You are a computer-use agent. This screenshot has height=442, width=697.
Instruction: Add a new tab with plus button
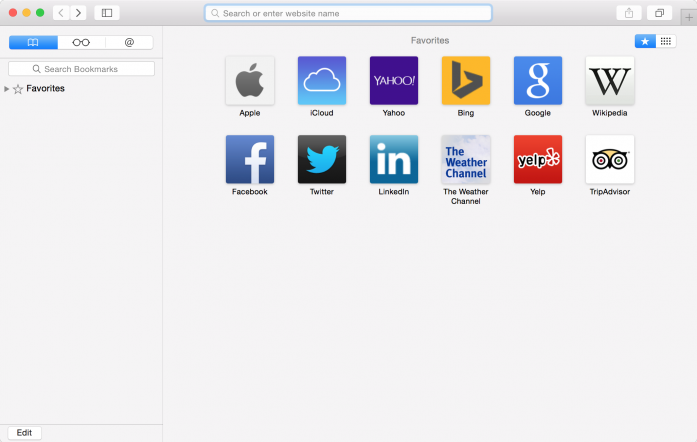[x=689, y=18]
